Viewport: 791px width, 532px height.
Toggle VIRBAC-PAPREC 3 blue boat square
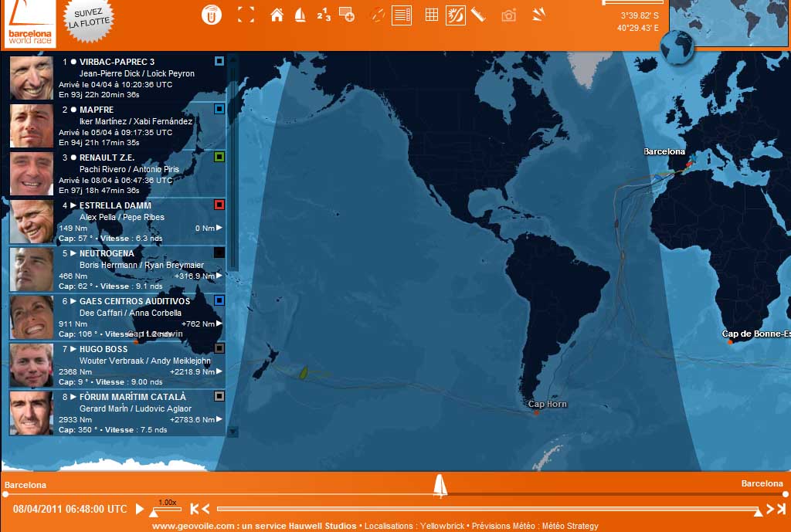tap(219, 61)
